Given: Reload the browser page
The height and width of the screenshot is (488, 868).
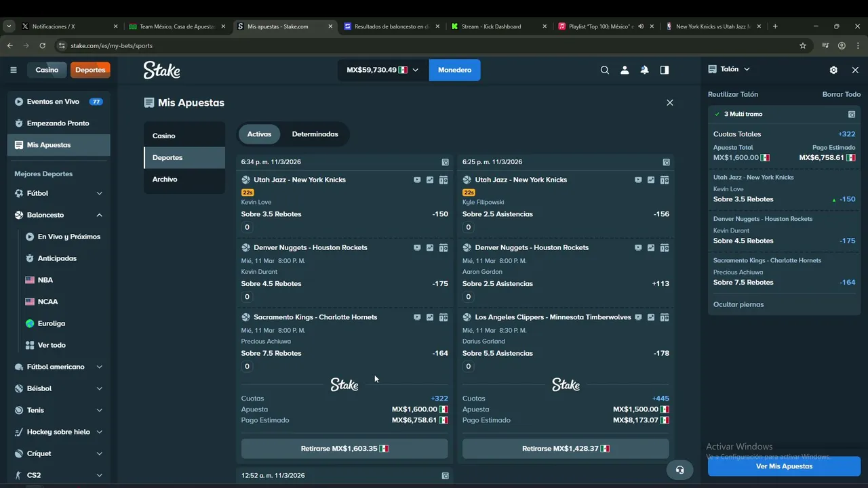Looking at the screenshot, I should click(42, 45).
